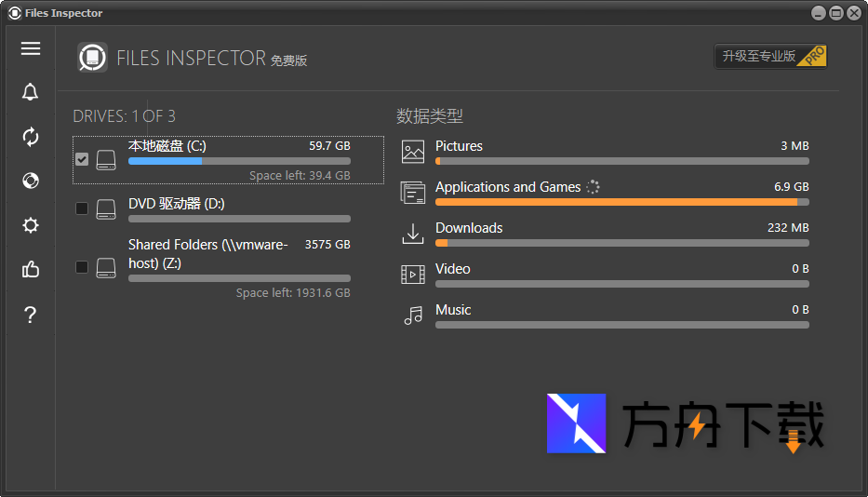This screenshot has width=868, height=497.
Task: Click the spinning loader beside Applications and Games
Action: click(x=593, y=187)
